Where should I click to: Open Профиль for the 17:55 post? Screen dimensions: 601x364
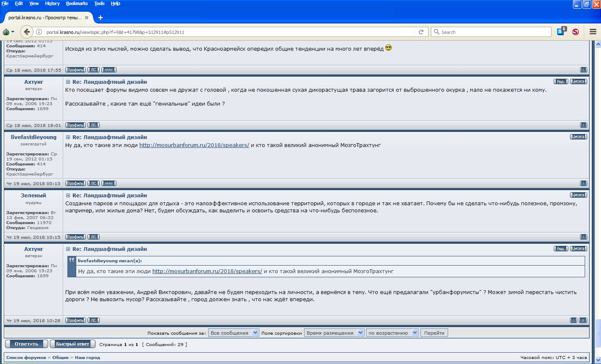coord(75,70)
